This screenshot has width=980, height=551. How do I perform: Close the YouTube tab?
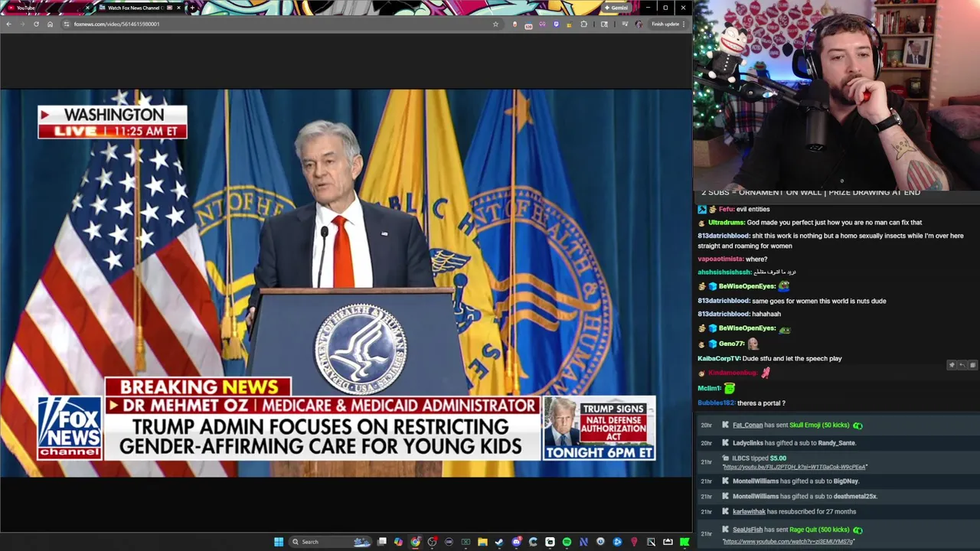pos(87,8)
